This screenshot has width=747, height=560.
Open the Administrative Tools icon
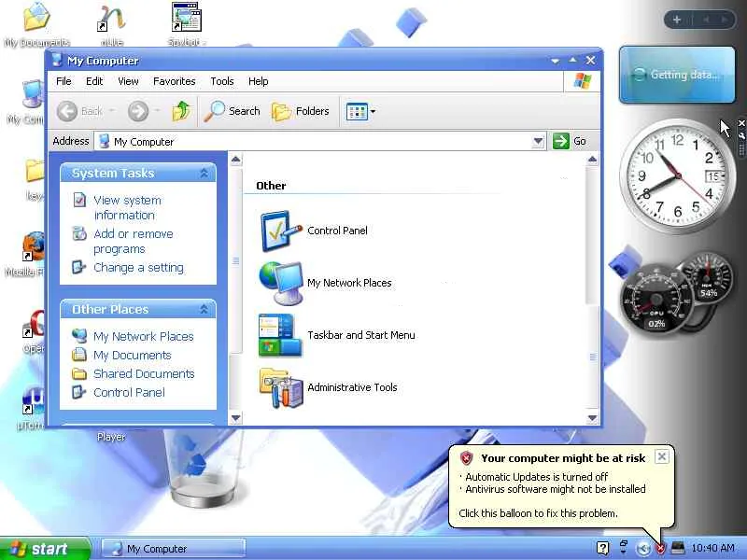pyautogui.click(x=281, y=387)
